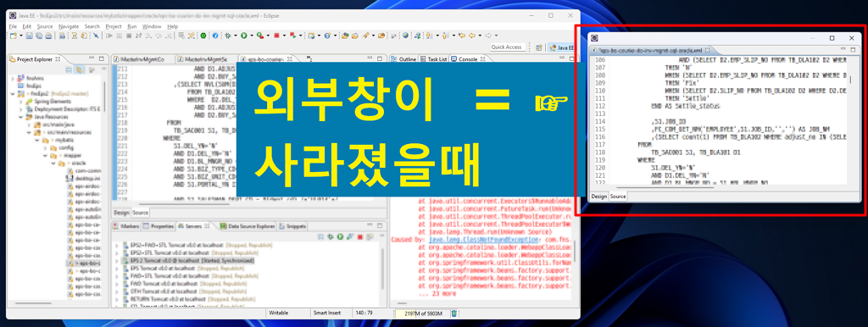This screenshot has height=327, width=868.
Task: Open the Data Source Explorer tab
Action: point(248,226)
